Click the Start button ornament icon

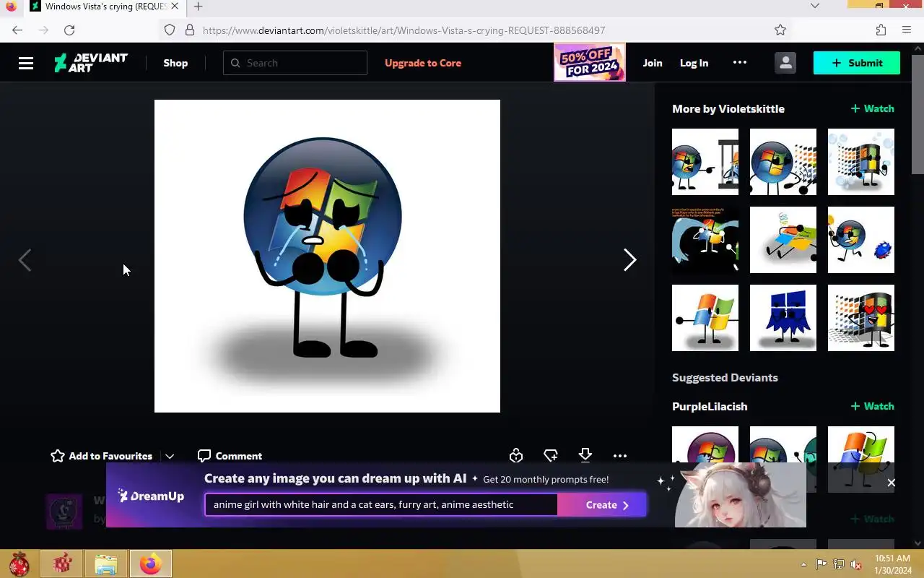click(19, 564)
